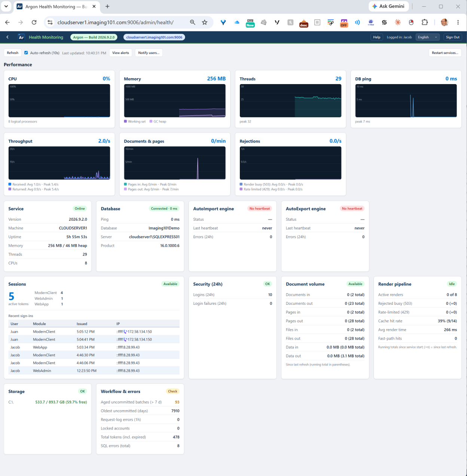This screenshot has width=467, height=476.
Task: Go back using the header chevron arrow
Action: pyautogui.click(x=7, y=37)
